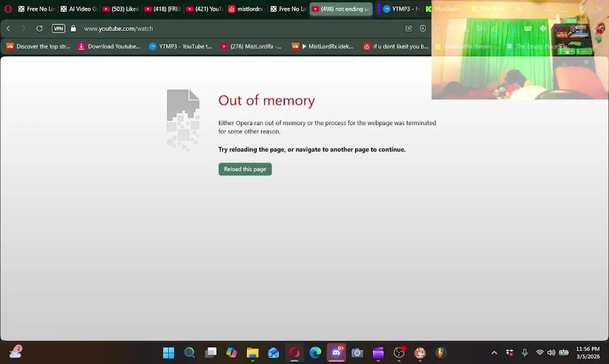Open the Opera main menu logo
This screenshot has width=609, height=364.
pos(8,9)
